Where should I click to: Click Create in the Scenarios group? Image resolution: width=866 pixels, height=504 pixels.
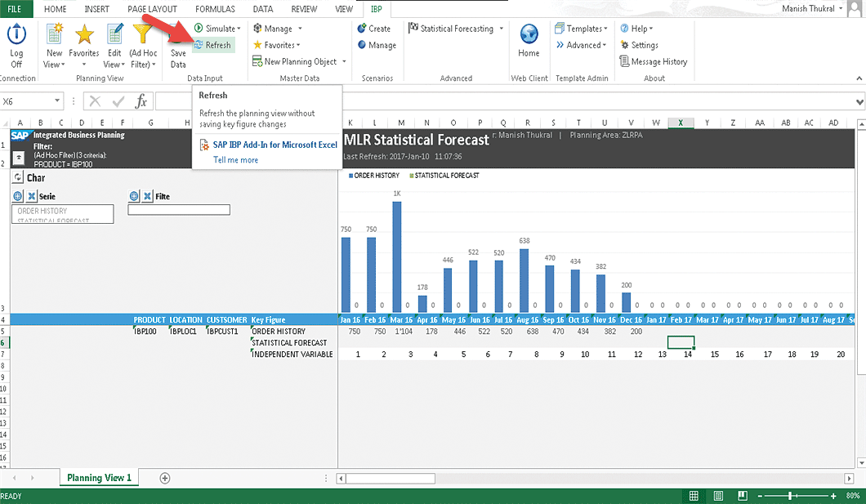pos(374,29)
